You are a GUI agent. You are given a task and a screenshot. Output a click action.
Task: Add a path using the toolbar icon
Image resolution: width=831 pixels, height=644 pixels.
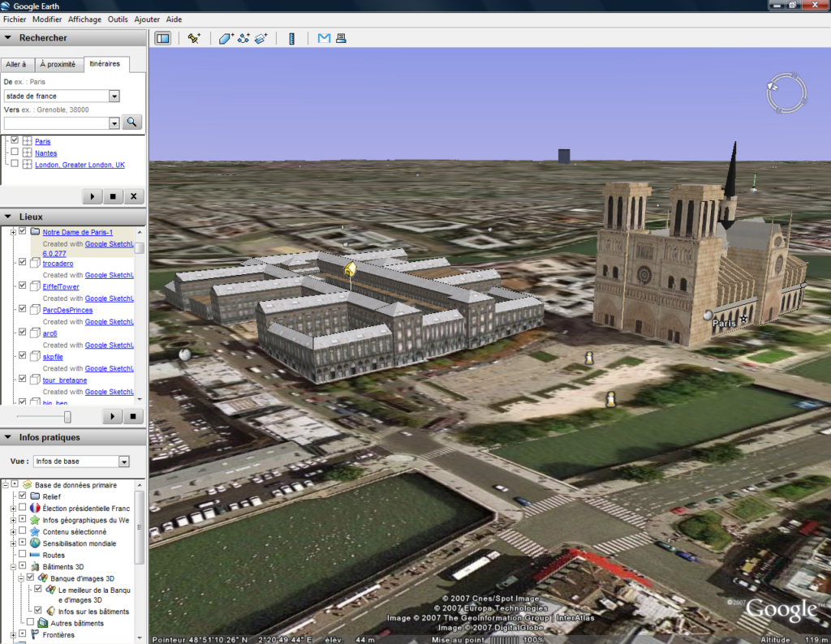pos(243,38)
